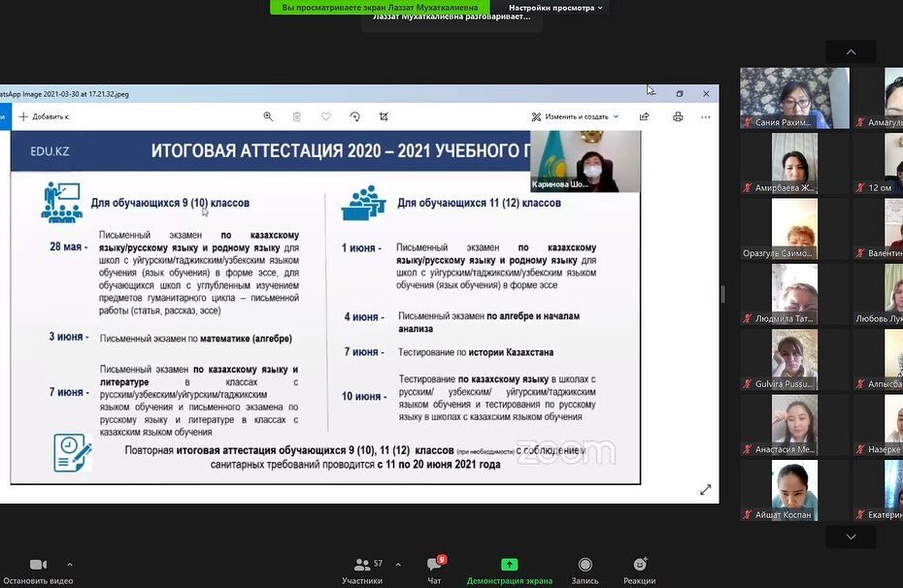Click the muted mic icon on Сания Рахим tile
Image resolution: width=903 pixels, height=588 pixels.
[748, 122]
